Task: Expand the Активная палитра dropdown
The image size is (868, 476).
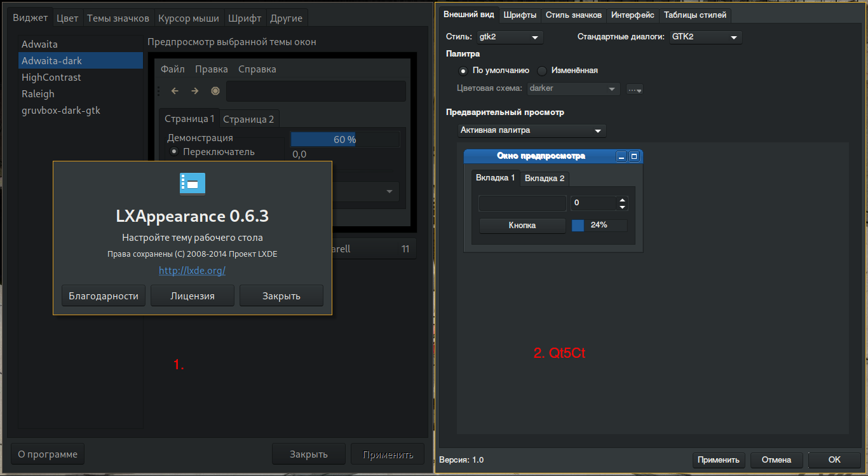Action: [x=532, y=130]
